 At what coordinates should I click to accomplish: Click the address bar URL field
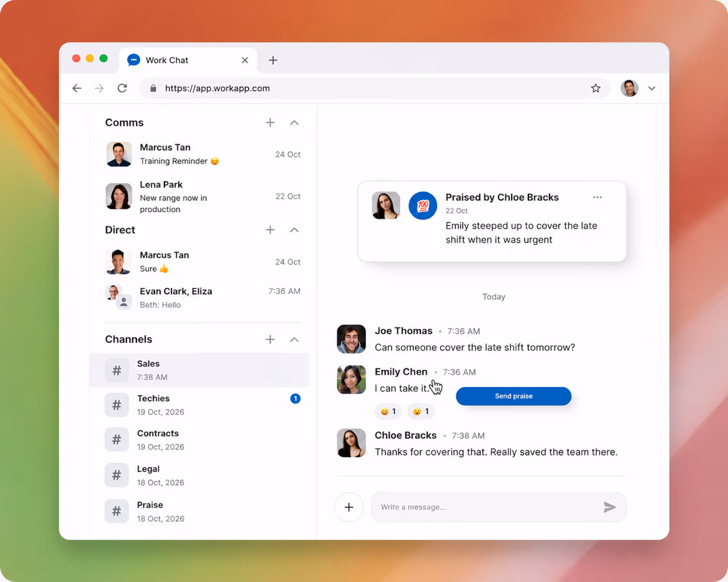point(374,88)
